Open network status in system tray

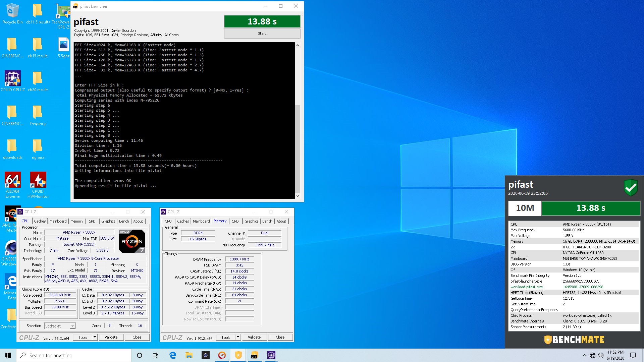593,355
